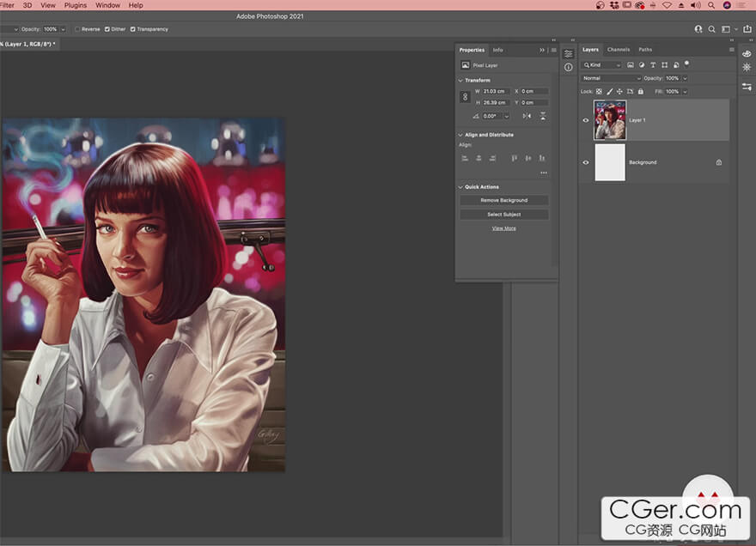The width and height of the screenshot is (756, 546).
Task: Click the View More link
Action: [x=503, y=228]
